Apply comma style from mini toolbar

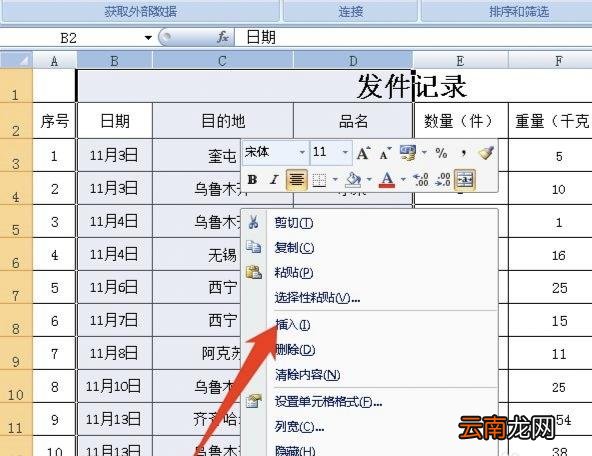coord(463,153)
